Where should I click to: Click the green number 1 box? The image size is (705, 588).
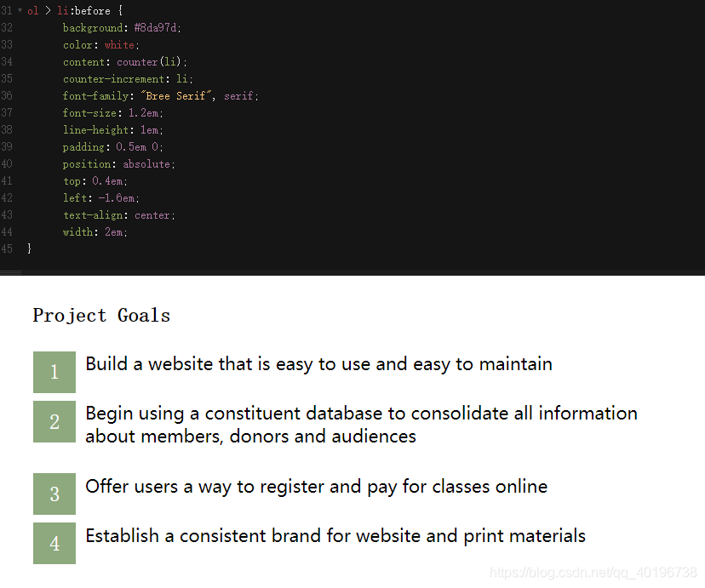pos(54,373)
